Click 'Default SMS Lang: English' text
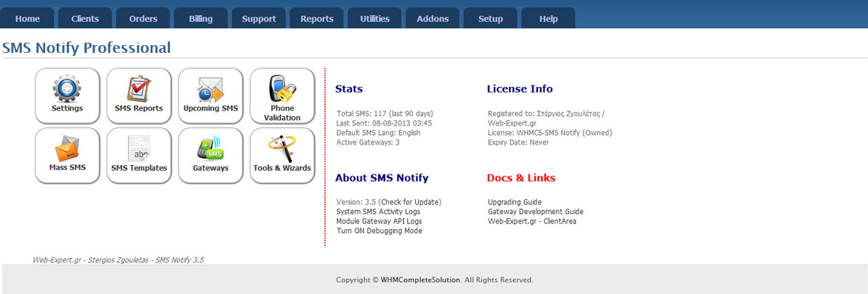Image resolution: width=868 pixels, height=294 pixels. [x=378, y=133]
